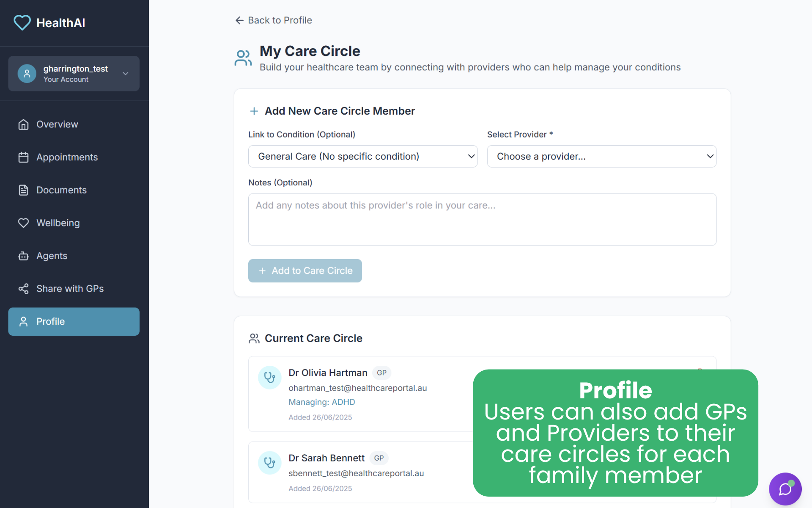Click the back arrow icon at top
812x508 pixels.
pyautogui.click(x=239, y=20)
